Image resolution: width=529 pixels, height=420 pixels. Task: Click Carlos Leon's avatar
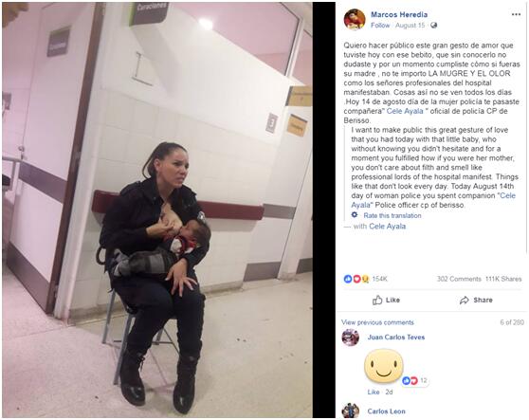[x=350, y=411]
